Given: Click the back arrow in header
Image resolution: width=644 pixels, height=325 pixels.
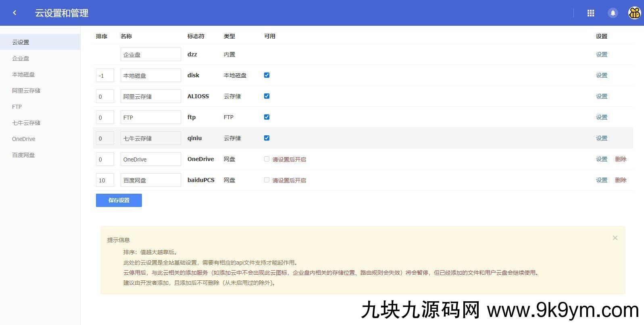Looking at the screenshot, I should point(15,13).
